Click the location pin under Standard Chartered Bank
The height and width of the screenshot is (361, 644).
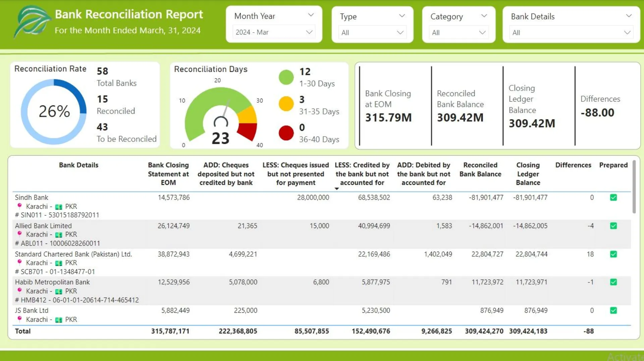point(19,262)
